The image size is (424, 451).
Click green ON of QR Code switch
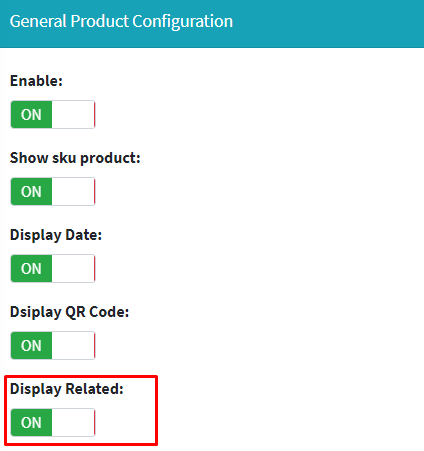31,345
